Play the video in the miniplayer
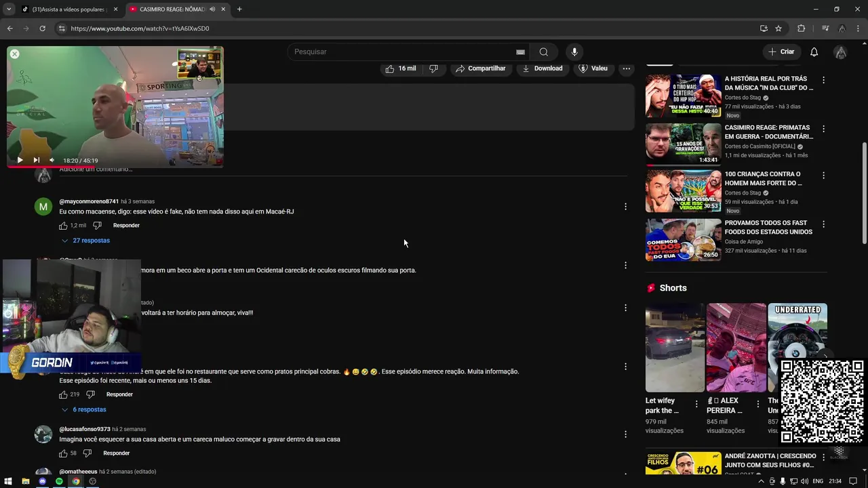The image size is (868, 488). [20, 160]
